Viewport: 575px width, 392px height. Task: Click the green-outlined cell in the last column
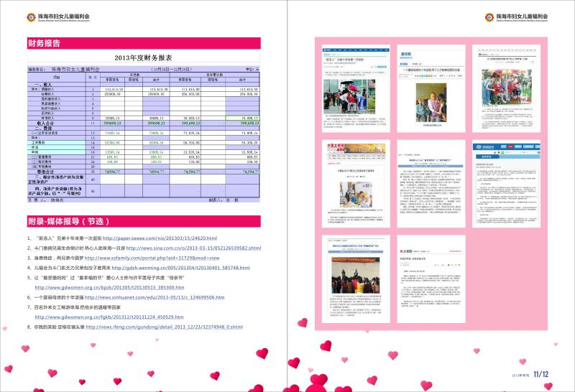(242, 118)
